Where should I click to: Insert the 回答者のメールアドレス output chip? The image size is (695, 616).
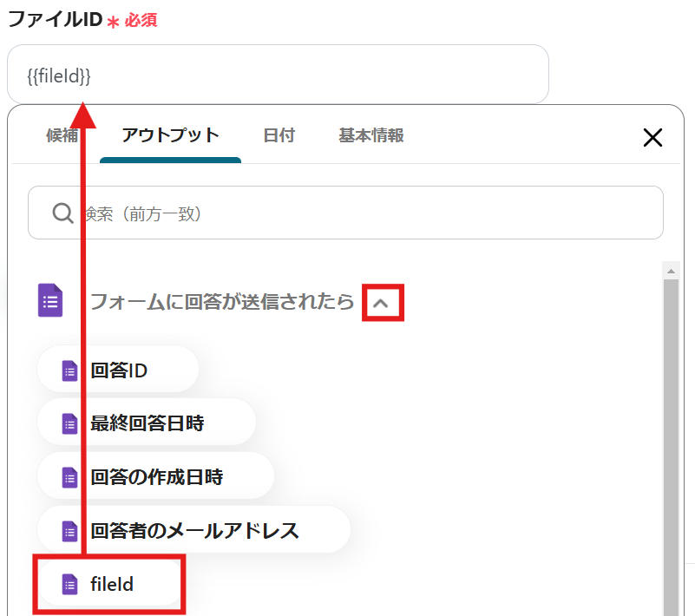[x=193, y=530]
